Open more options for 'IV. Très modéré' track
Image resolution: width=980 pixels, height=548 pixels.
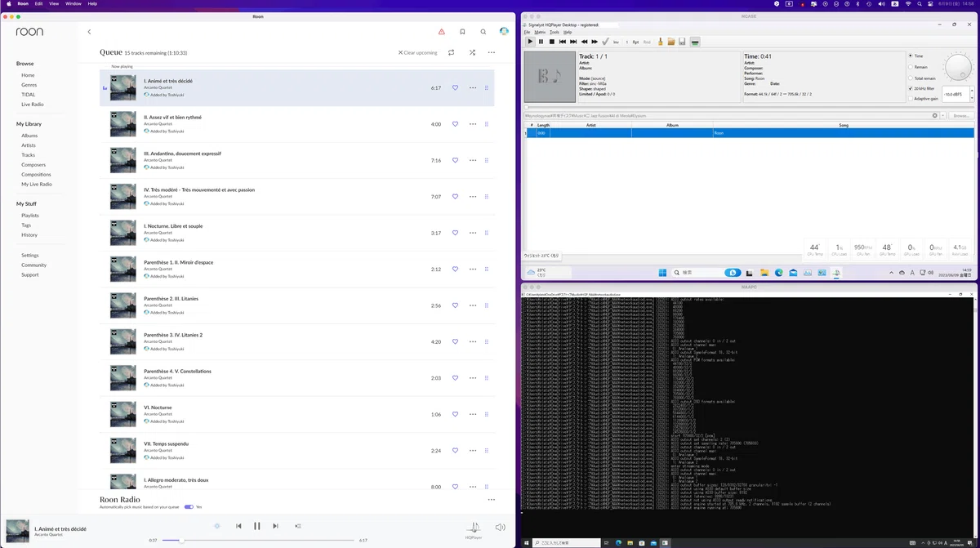pos(472,197)
